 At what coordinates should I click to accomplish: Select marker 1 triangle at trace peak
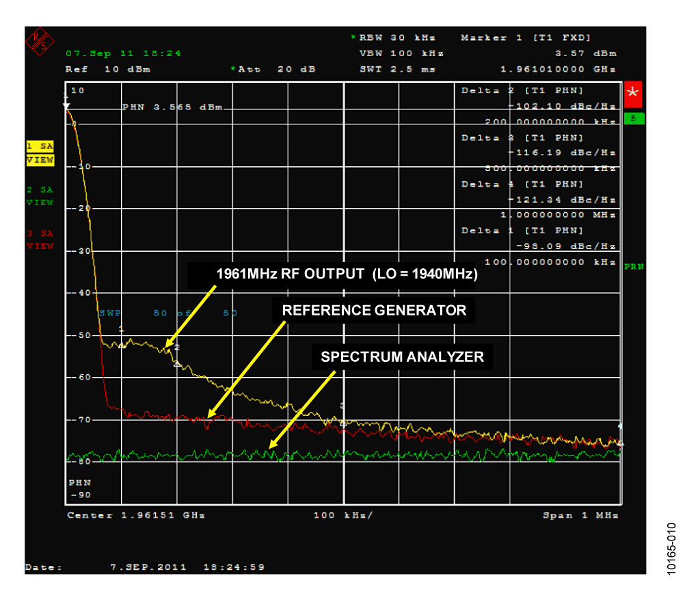(66, 105)
